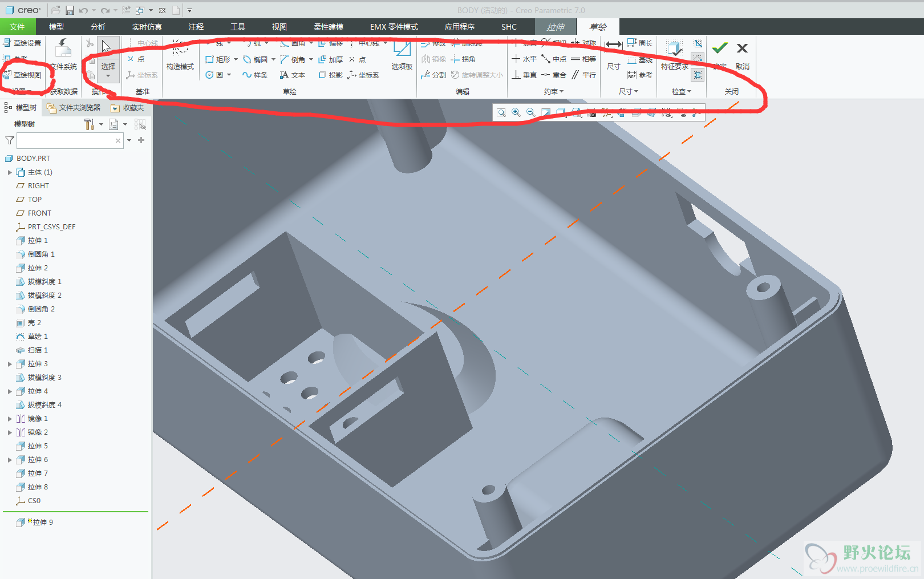
Task: Select the Circle (圆) sketch tool
Action: click(214, 75)
